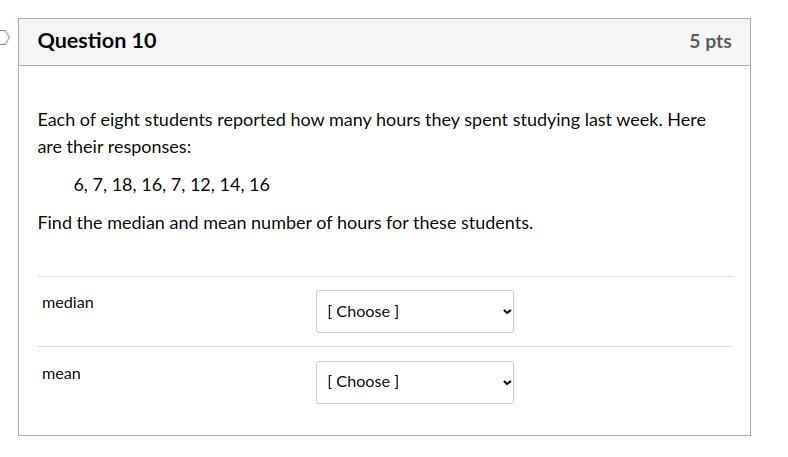
Task: Click the median row label
Action: [x=68, y=303]
